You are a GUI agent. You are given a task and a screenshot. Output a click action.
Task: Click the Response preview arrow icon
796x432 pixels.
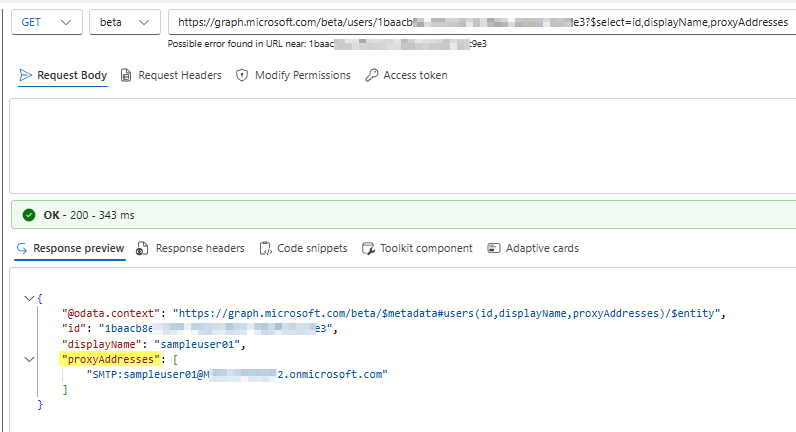[x=22, y=248]
